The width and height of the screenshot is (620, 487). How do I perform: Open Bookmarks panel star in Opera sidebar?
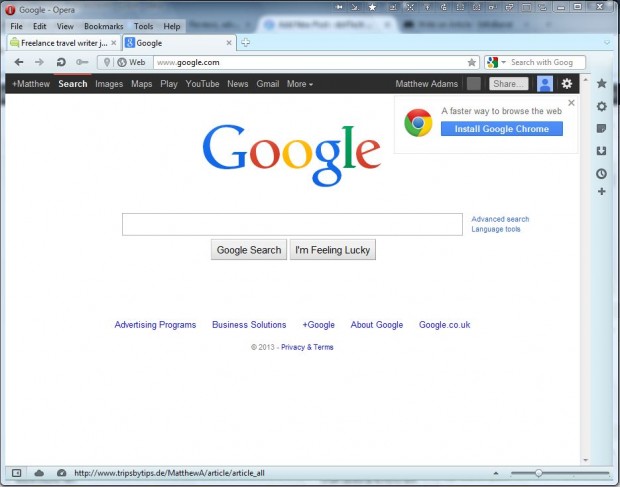[x=601, y=83]
